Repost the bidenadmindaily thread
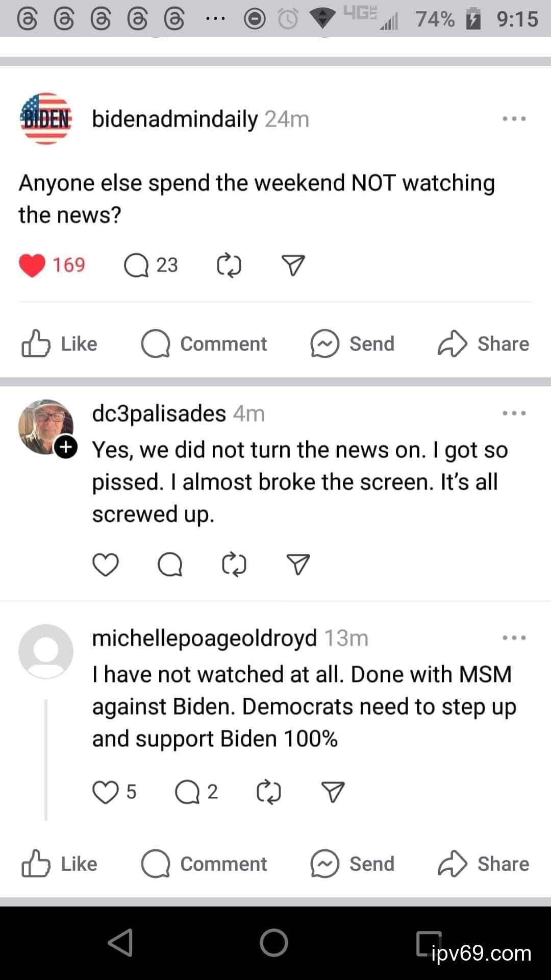Viewport: 551px width, 980px height. (229, 265)
